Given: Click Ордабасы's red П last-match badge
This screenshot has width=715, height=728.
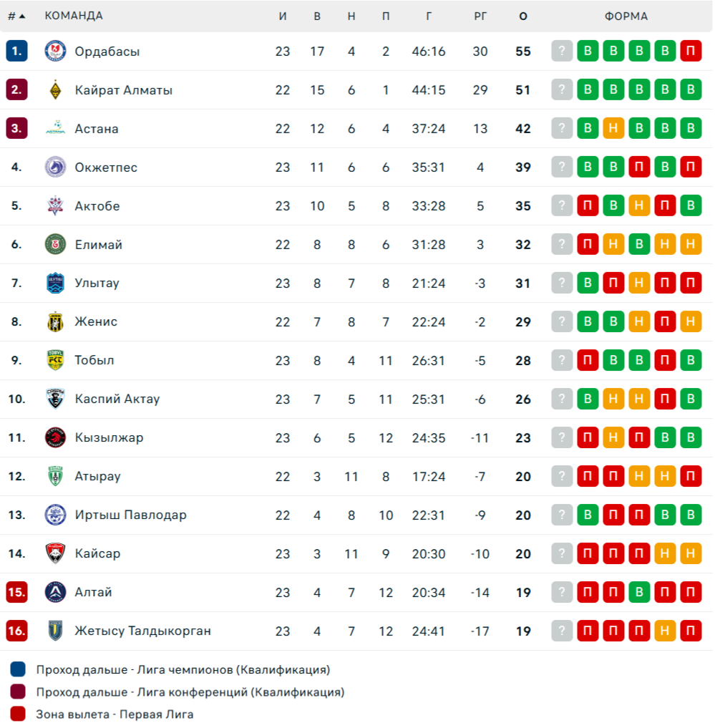Looking at the screenshot, I should point(691,51).
